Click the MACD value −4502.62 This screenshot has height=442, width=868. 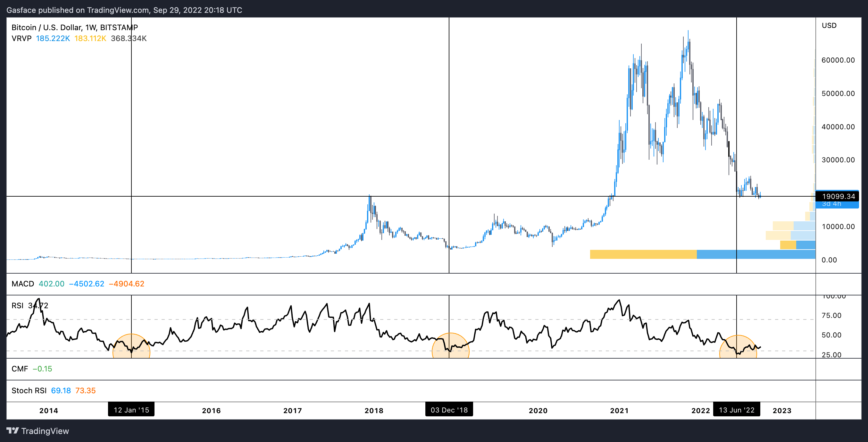87,284
